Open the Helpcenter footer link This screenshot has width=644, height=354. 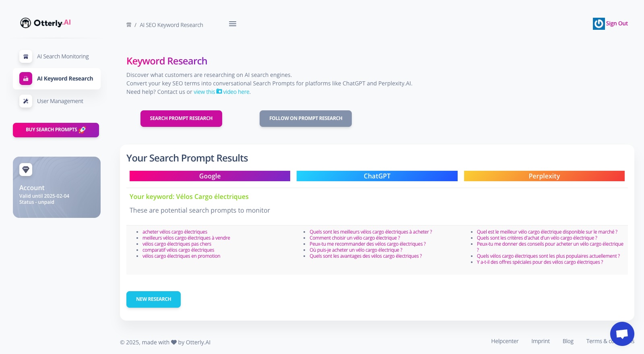(505, 341)
